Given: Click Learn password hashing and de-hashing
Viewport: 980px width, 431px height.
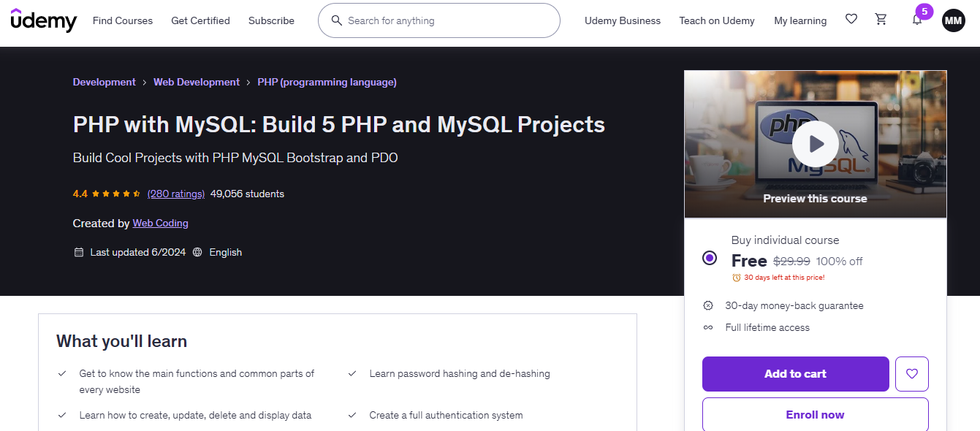Looking at the screenshot, I should coord(460,373).
